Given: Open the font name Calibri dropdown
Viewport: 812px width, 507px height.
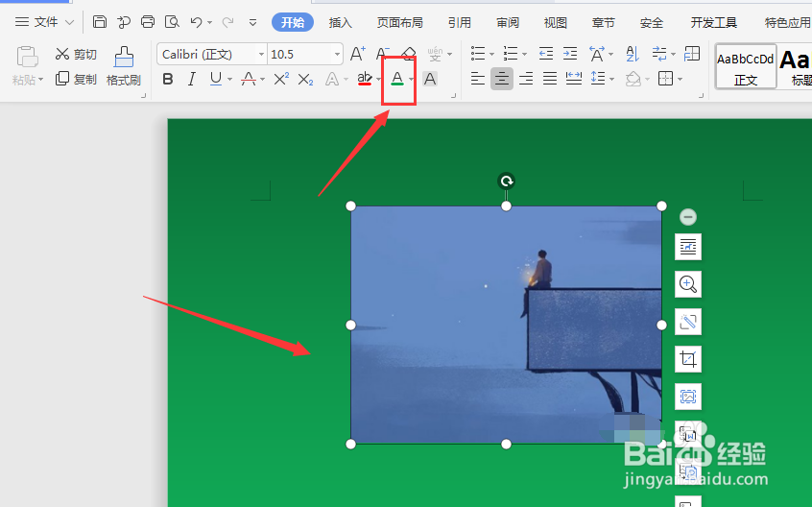Looking at the screenshot, I should pyautogui.click(x=261, y=54).
